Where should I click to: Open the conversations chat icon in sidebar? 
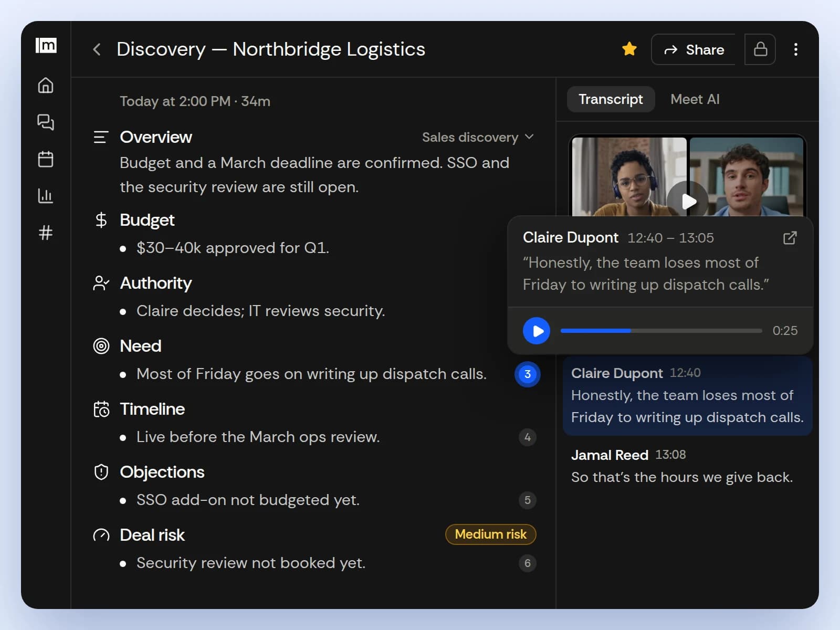coord(46,122)
